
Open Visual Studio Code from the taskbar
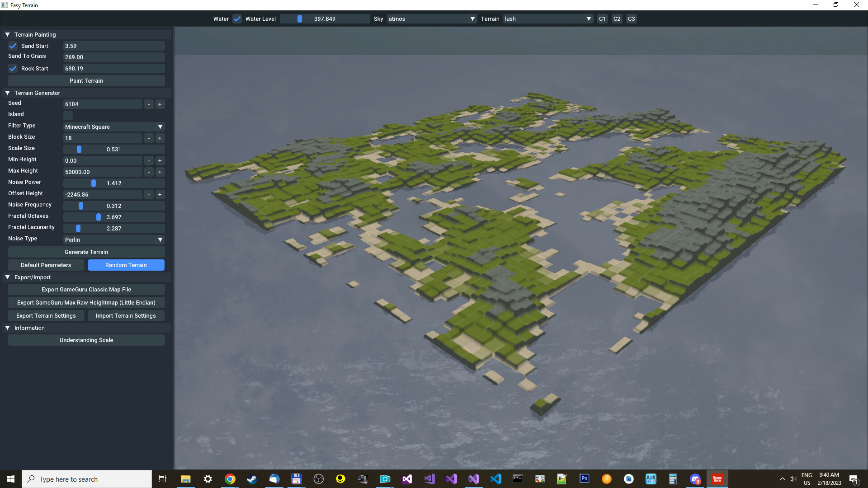click(496, 479)
